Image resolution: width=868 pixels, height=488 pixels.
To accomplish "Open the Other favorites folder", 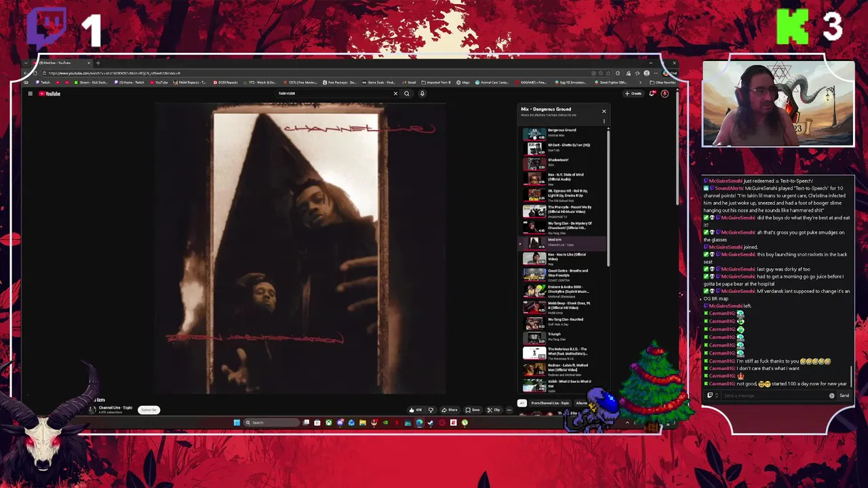I will 661,83.
